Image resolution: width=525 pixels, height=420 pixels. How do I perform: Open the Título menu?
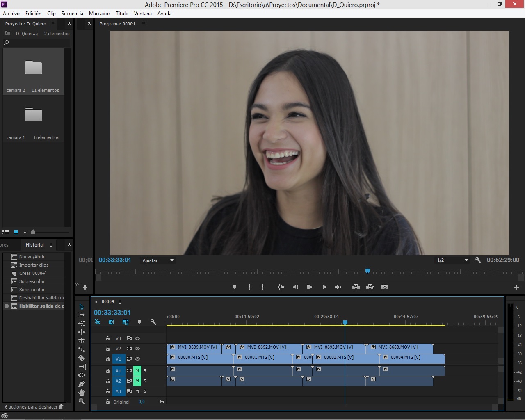click(x=122, y=14)
